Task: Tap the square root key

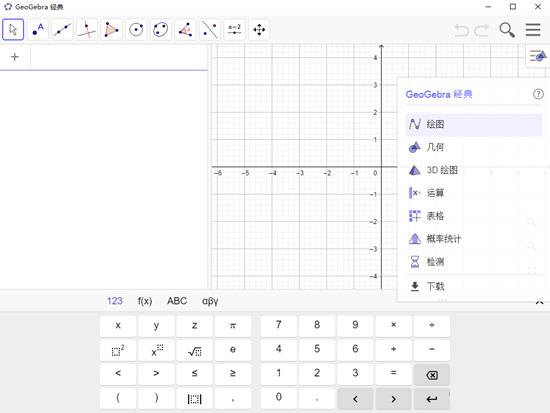Action: point(194,350)
